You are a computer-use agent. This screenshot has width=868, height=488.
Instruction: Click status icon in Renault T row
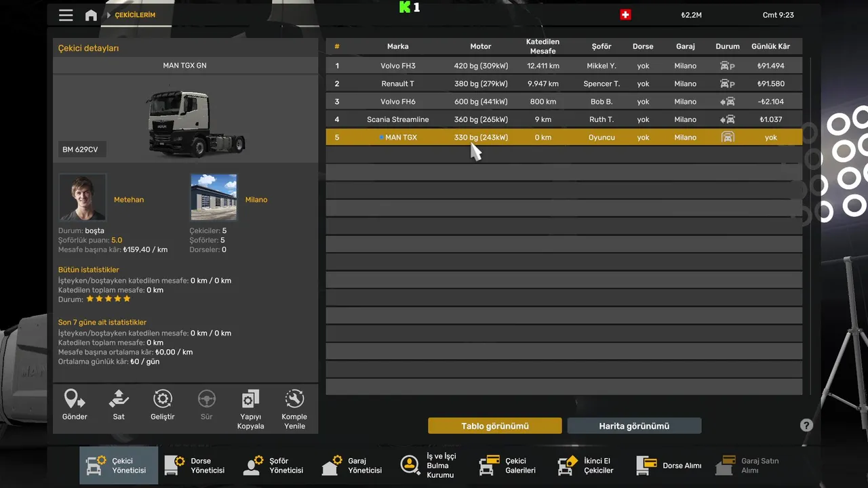pos(728,83)
